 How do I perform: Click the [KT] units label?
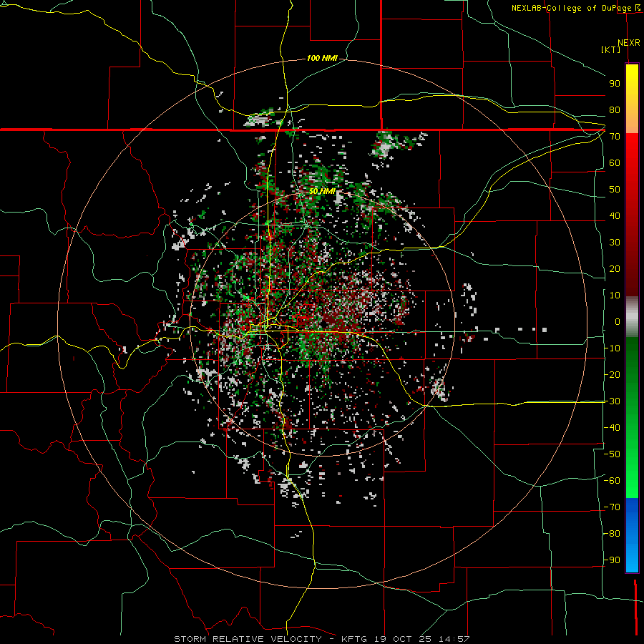point(611,49)
